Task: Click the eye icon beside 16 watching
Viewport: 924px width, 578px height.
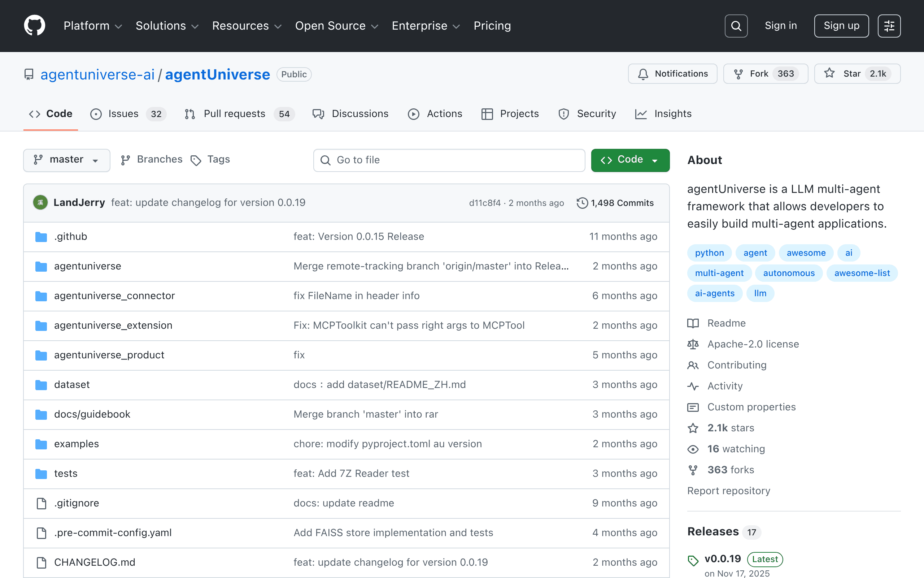Action: tap(693, 449)
